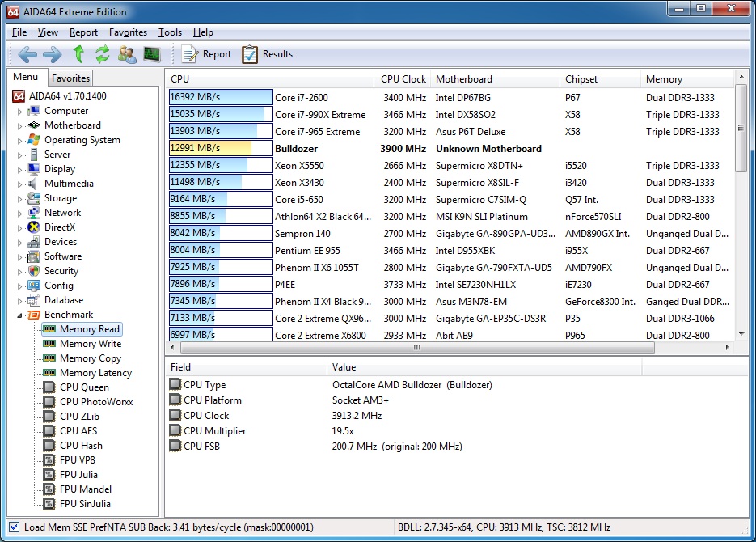The image size is (756, 542).
Task: Open the Report menu
Action: click(83, 32)
